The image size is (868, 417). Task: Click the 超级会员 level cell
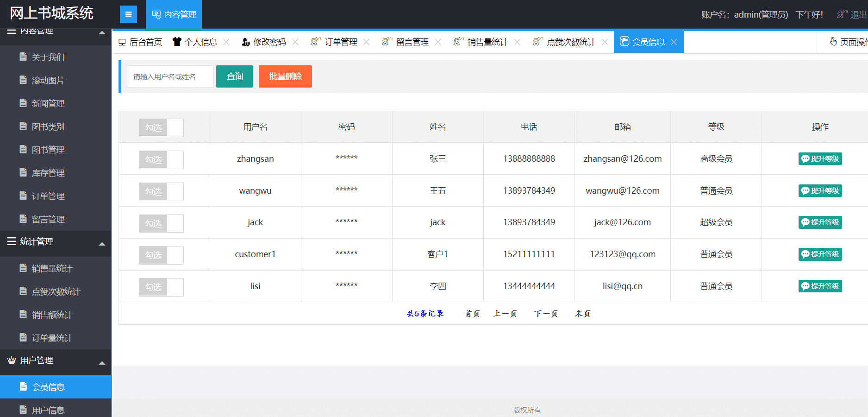click(x=716, y=222)
